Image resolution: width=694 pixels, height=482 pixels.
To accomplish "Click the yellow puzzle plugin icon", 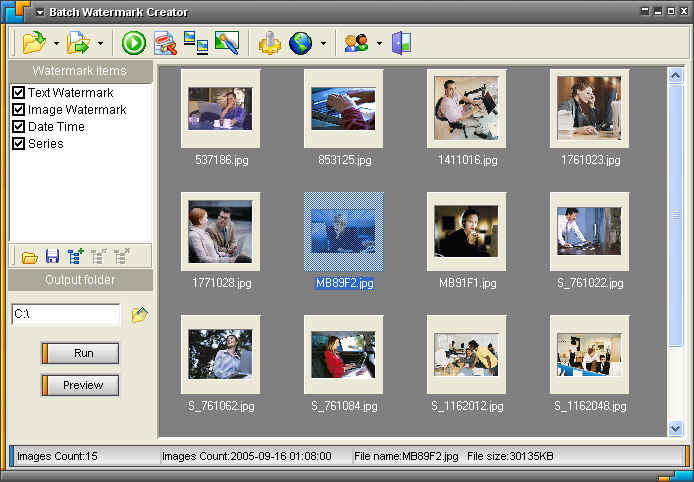I will pos(270,43).
